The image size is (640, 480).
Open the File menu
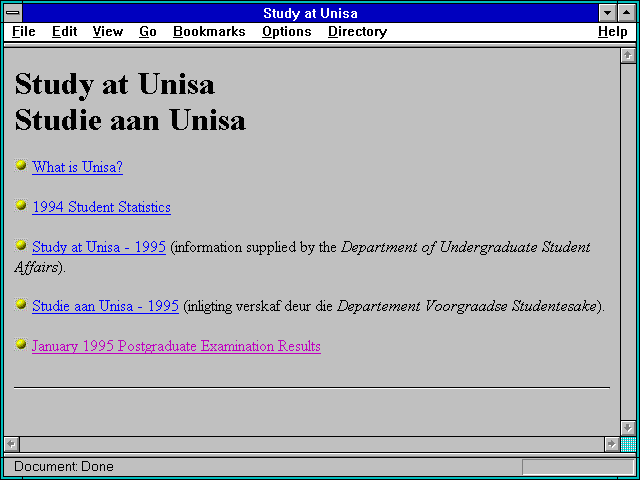24,31
